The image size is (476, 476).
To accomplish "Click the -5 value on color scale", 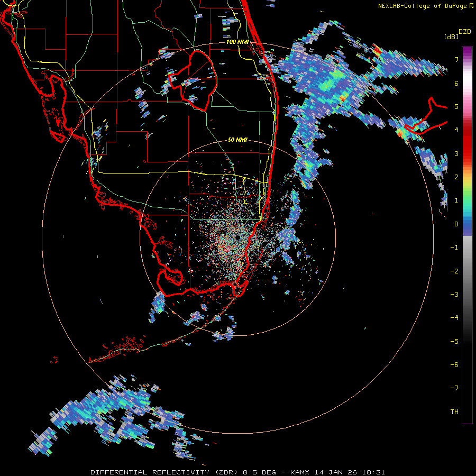I will pyautogui.click(x=454, y=341).
